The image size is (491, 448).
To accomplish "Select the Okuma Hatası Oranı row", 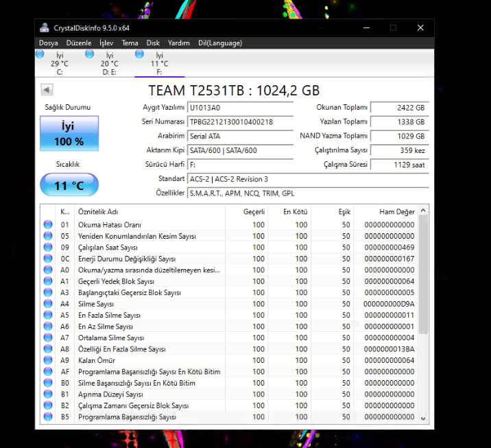I will pyautogui.click(x=229, y=224).
